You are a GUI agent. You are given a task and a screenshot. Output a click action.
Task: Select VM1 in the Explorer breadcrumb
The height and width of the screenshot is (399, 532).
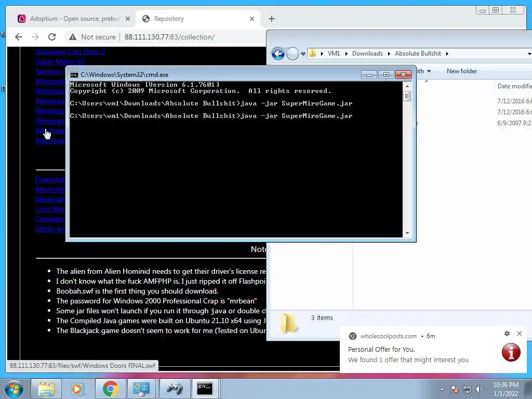[x=334, y=54]
